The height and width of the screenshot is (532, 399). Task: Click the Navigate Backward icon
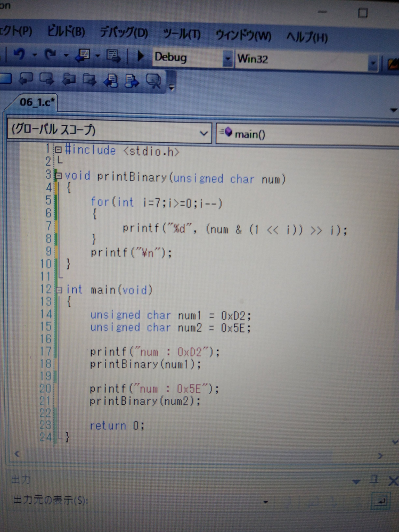tap(83, 55)
